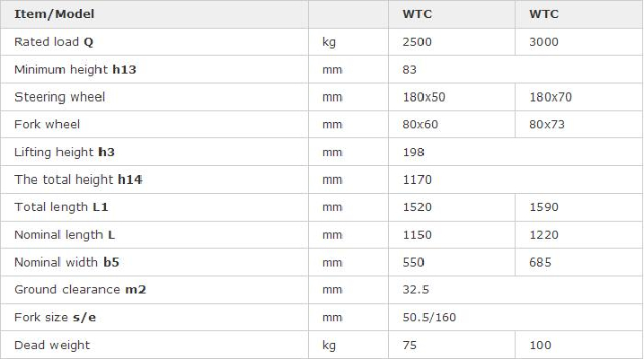Click the Rated load Q row label
644x359 pixels.
click(54, 42)
